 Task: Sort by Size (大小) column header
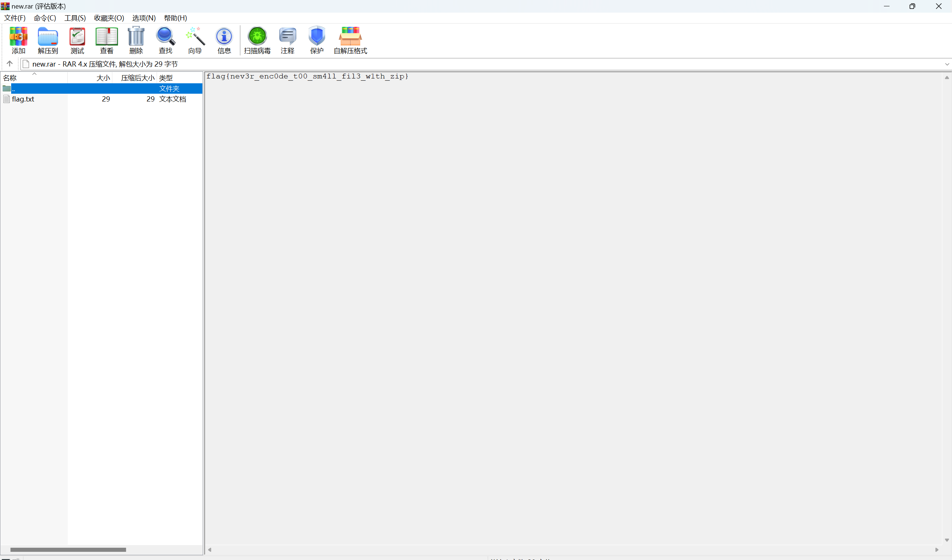[x=90, y=78]
